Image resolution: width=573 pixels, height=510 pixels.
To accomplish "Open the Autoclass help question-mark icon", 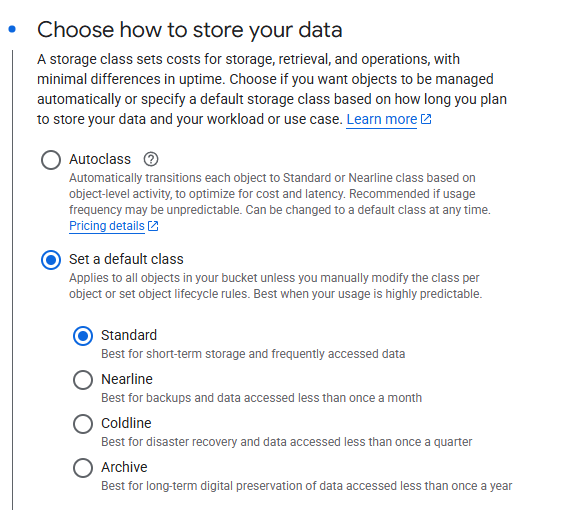I will click(151, 159).
